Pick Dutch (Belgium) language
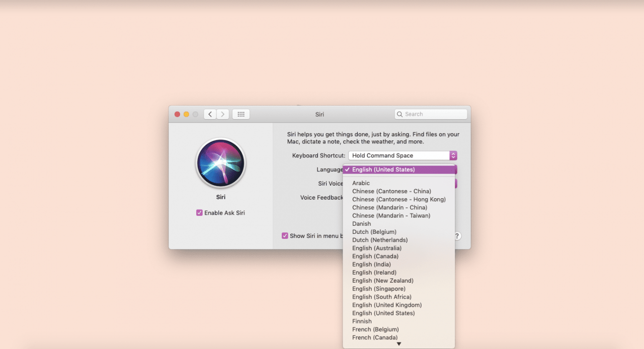644x349 pixels. (399, 232)
